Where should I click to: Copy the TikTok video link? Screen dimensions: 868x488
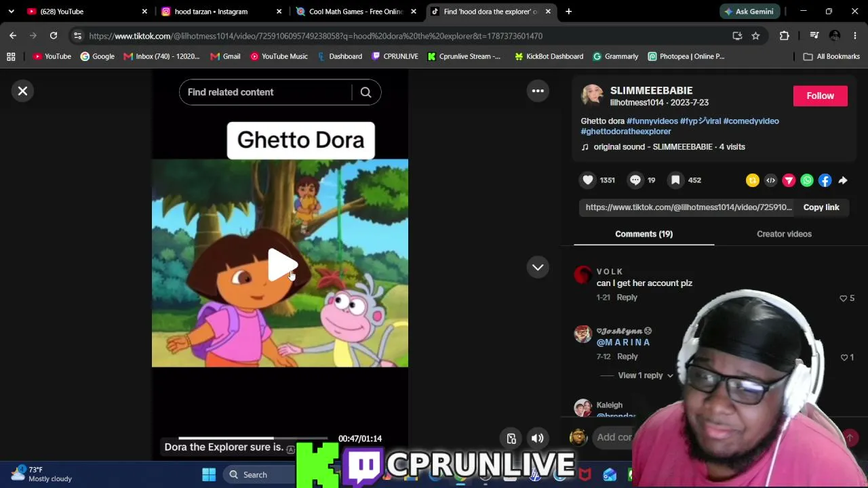click(x=821, y=207)
